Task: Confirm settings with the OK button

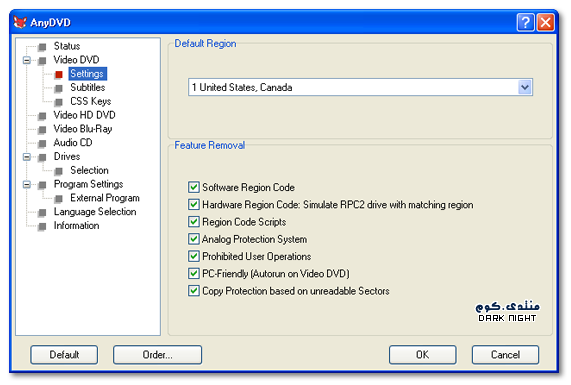Action: point(422,355)
